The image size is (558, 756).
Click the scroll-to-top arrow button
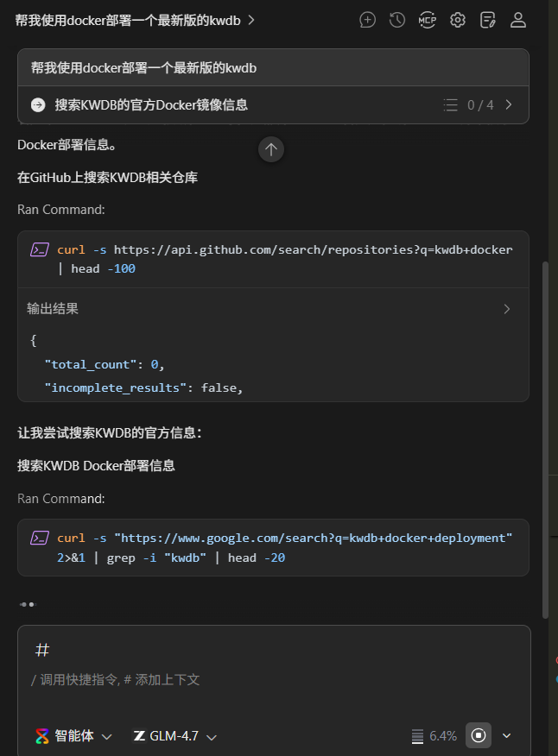click(270, 148)
